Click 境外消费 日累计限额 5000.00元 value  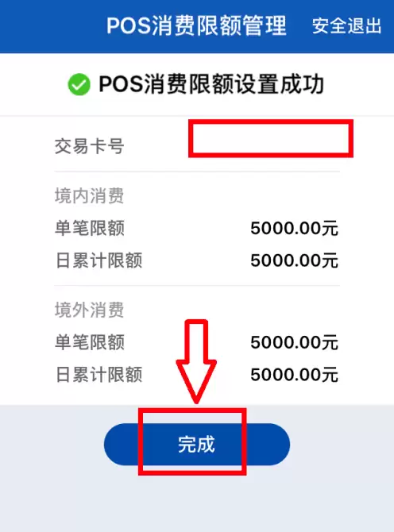294,375
